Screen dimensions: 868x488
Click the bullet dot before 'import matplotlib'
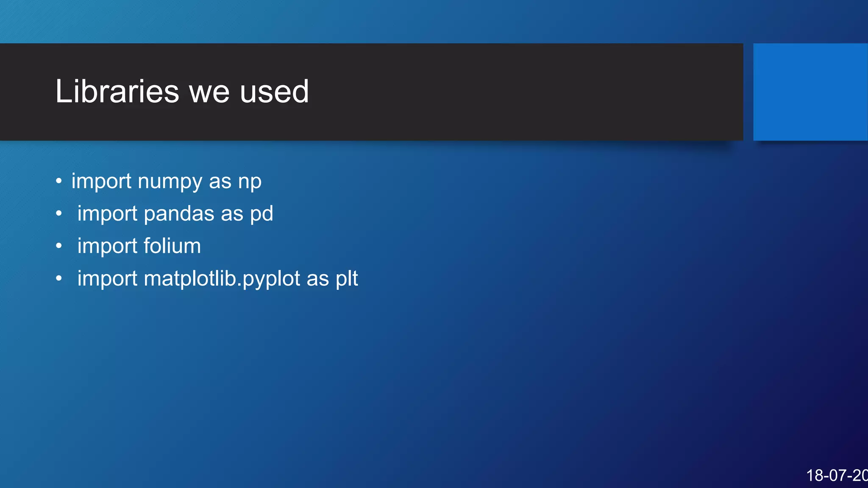[59, 278]
